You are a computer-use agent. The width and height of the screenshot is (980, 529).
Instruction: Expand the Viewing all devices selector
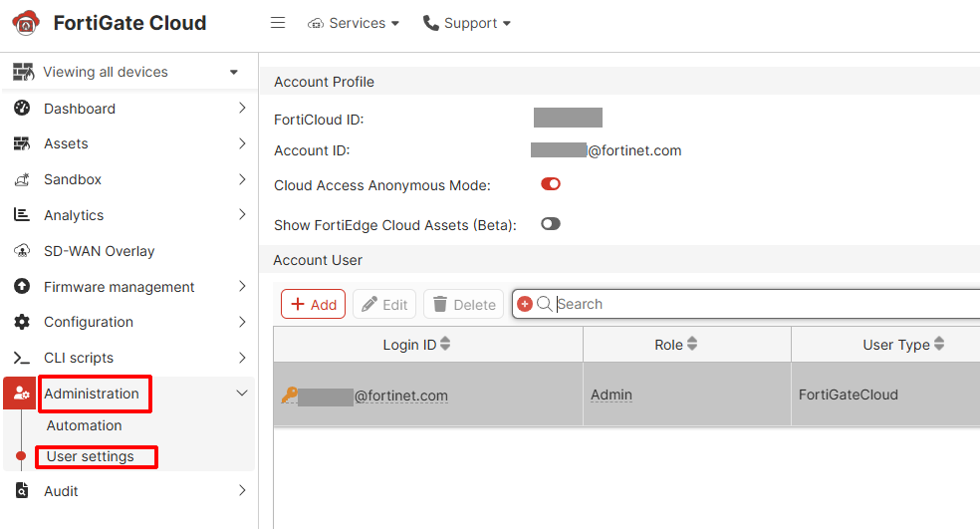click(234, 72)
